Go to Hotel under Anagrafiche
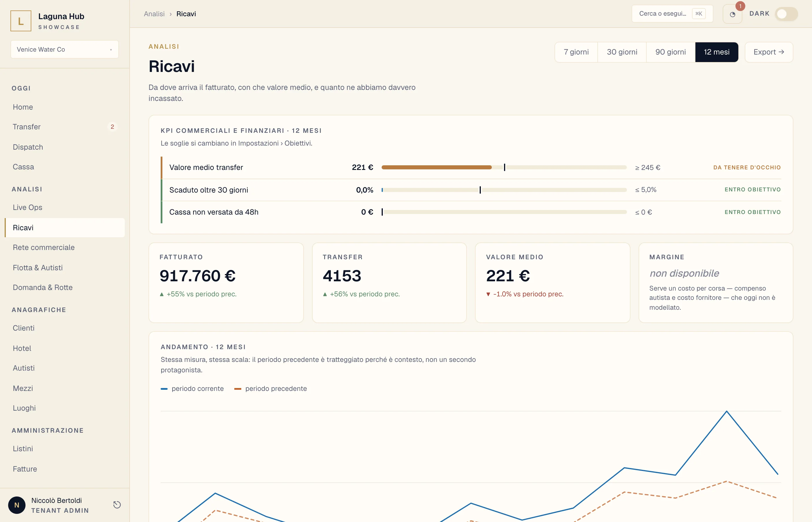Viewport: 812px width, 522px height. [65, 349]
